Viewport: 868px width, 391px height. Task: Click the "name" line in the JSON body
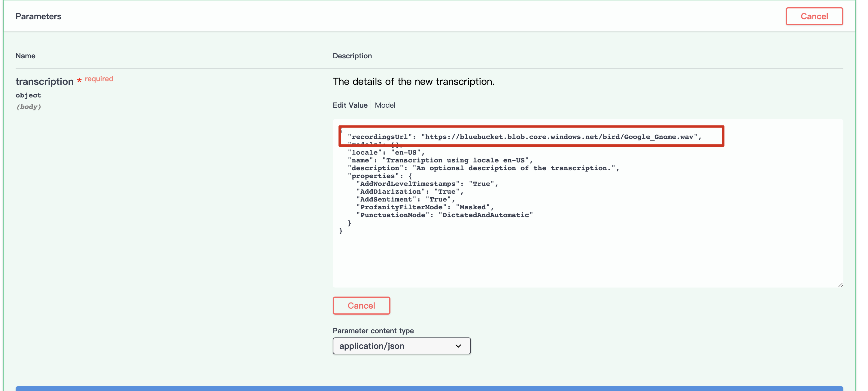click(x=440, y=160)
